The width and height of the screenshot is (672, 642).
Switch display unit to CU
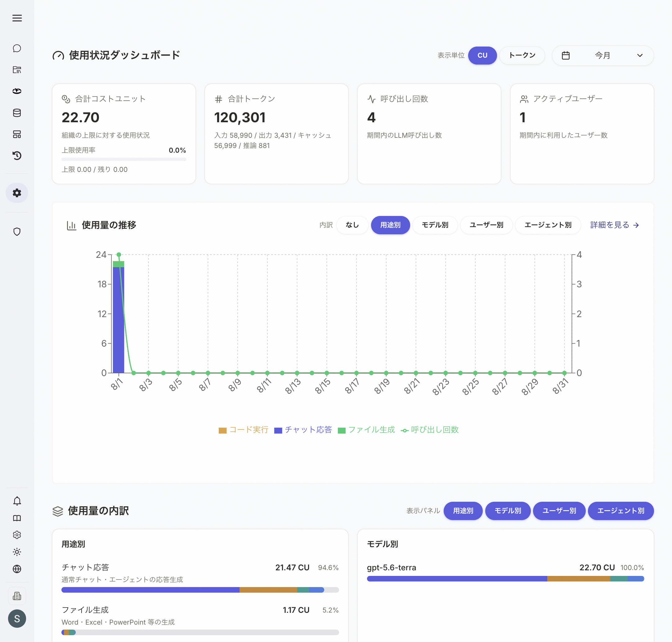coord(482,56)
